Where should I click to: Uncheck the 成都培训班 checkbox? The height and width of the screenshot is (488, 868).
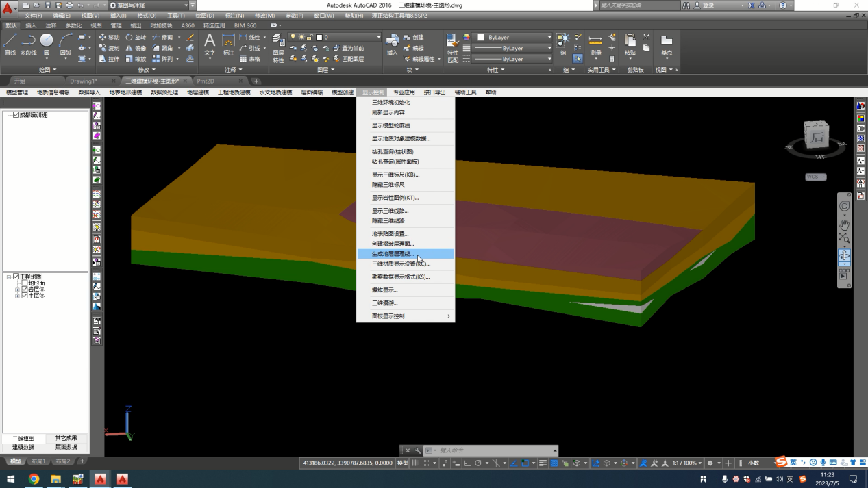click(x=16, y=115)
